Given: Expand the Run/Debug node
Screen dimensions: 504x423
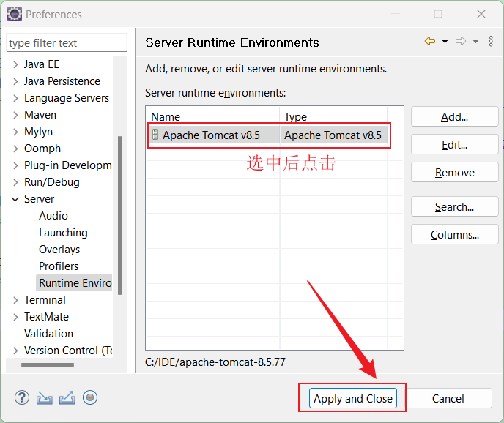Looking at the screenshot, I should (x=15, y=182).
